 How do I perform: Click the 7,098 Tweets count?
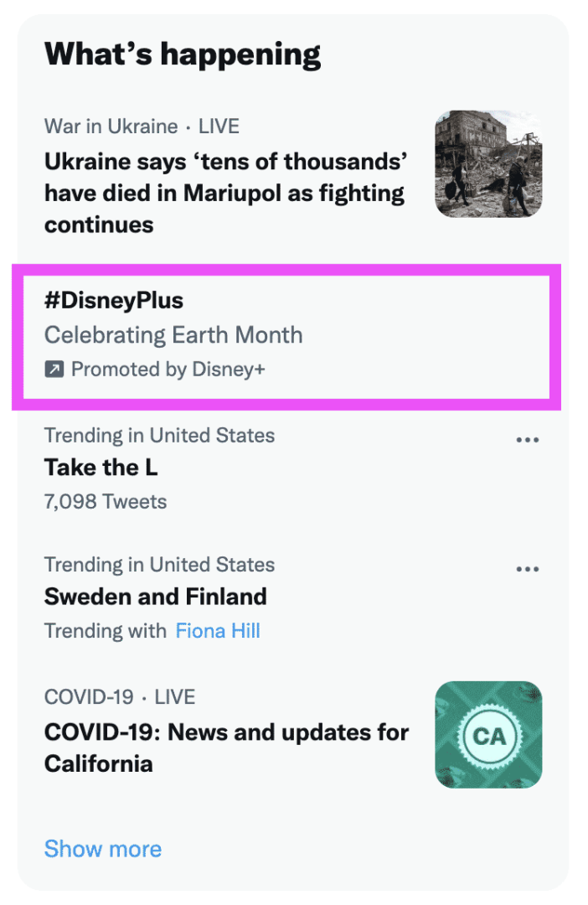[106, 502]
